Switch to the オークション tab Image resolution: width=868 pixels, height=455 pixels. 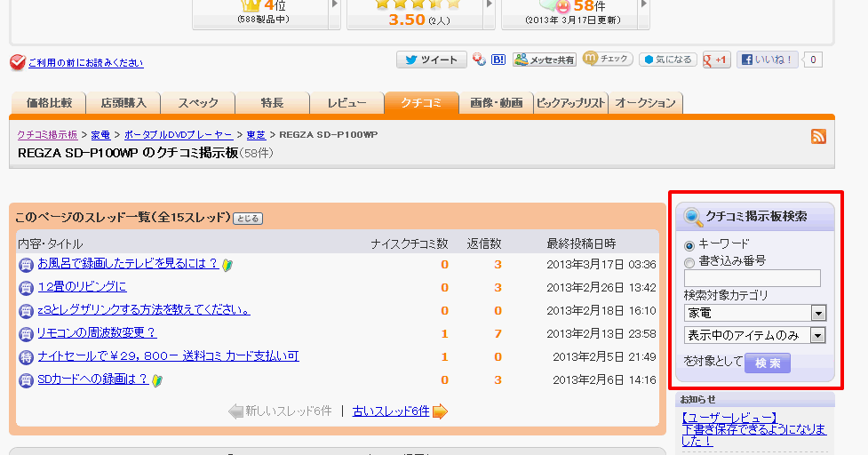point(646,103)
